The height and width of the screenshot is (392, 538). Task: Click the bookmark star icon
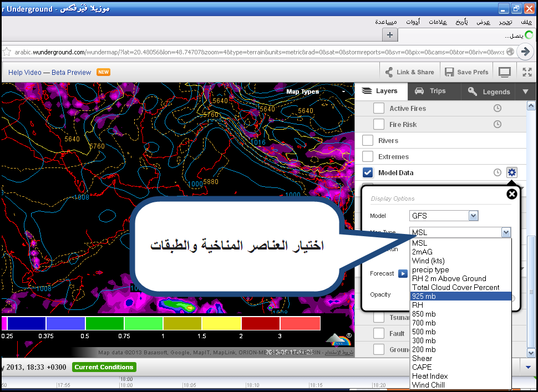pyautogui.click(x=7, y=52)
